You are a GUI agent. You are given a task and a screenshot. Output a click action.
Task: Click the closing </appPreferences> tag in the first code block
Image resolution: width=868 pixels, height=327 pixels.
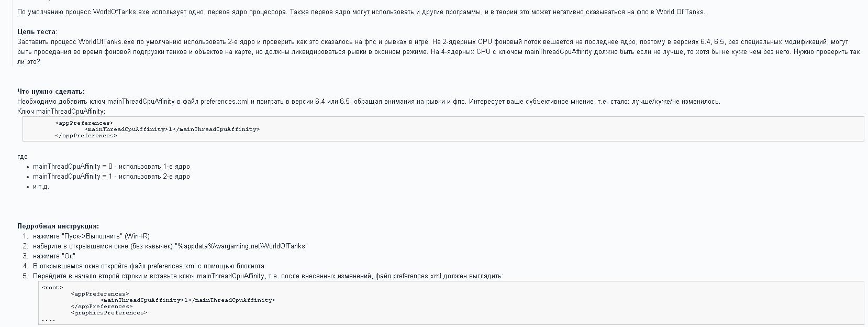click(x=86, y=136)
